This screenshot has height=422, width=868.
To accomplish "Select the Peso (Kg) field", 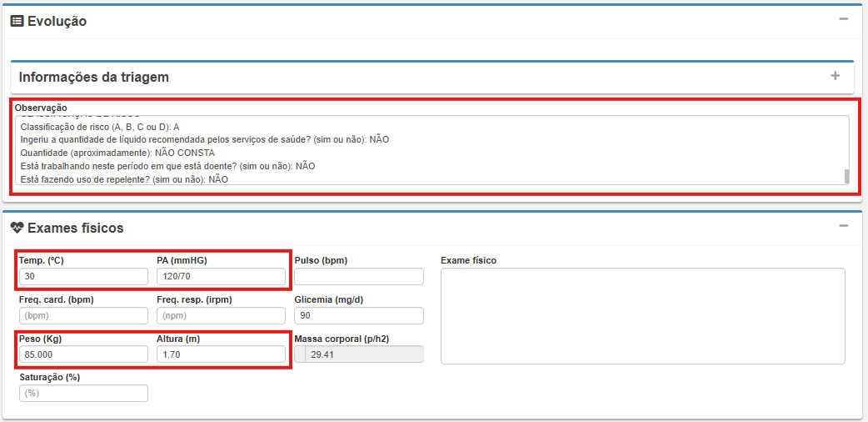I will point(83,354).
